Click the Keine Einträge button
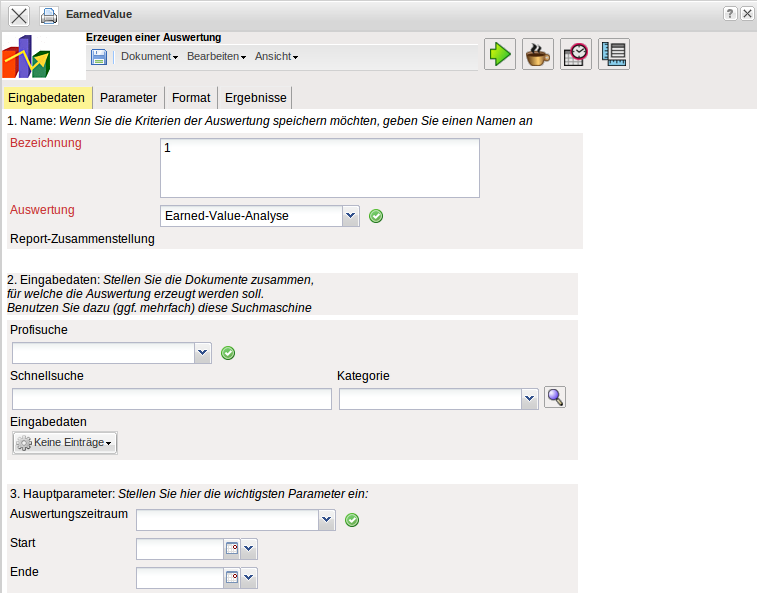The image size is (757, 593). [x=65, y=443]
